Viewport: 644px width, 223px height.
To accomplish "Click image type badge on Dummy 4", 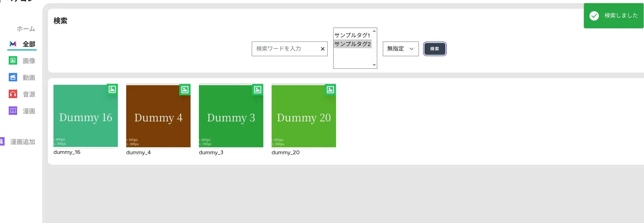I will tap(185, 90).
